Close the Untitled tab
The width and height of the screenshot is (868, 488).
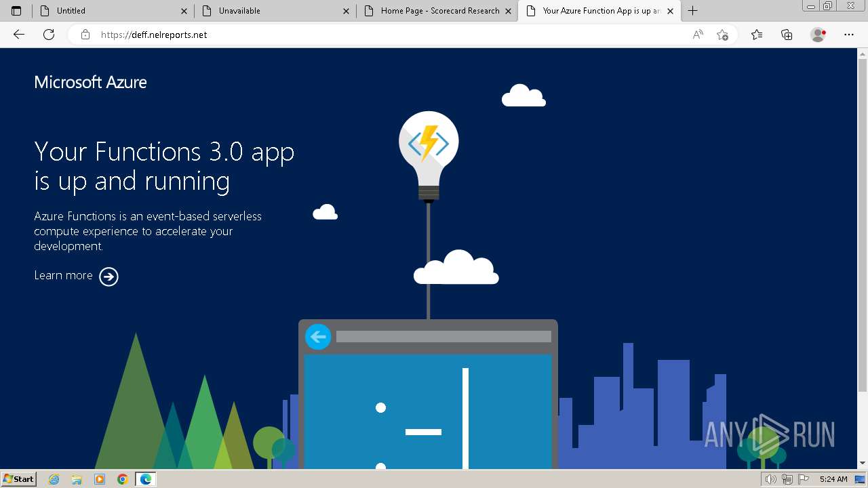[184, 11]
